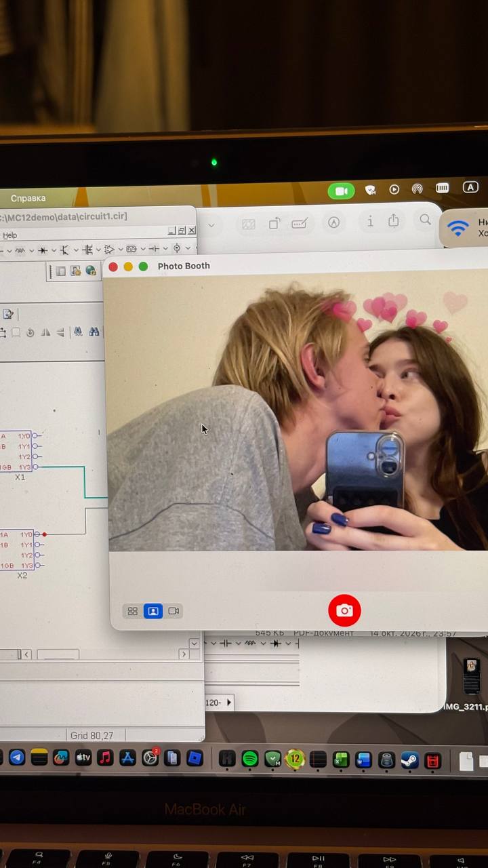Expand the diode component dropdown arrow

click(54, 250)
